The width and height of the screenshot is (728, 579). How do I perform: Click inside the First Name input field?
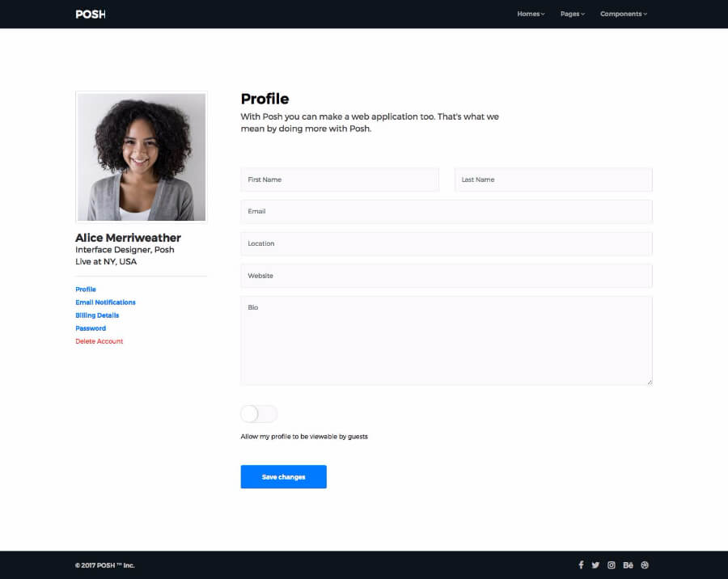pos(340,180)
